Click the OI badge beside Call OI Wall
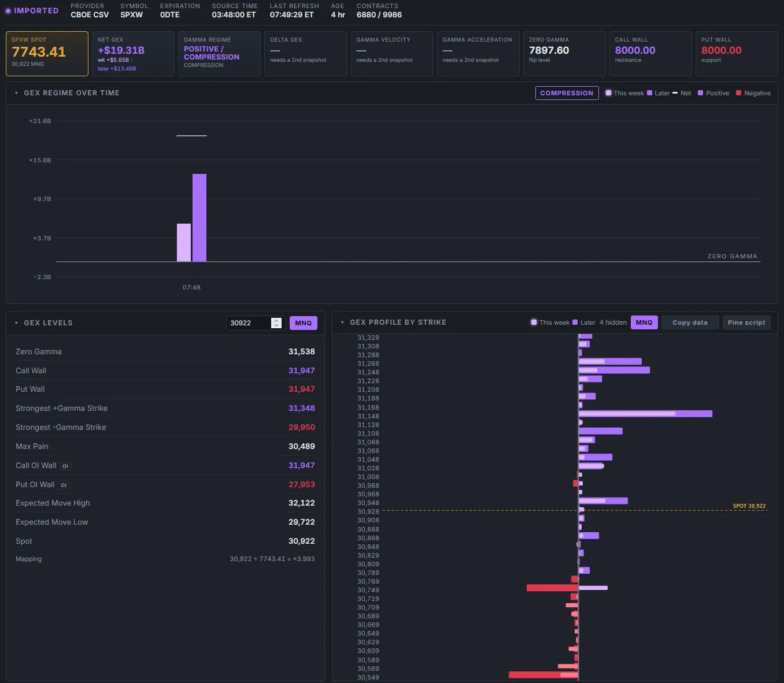Viewport: 784px width, 683px height. (x=65, y=466)
